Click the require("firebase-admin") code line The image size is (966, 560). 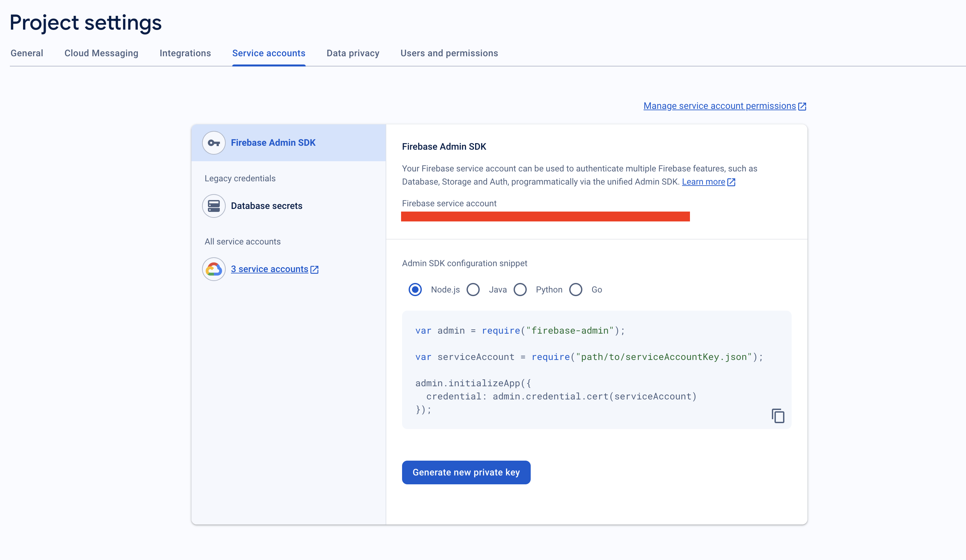520,330
